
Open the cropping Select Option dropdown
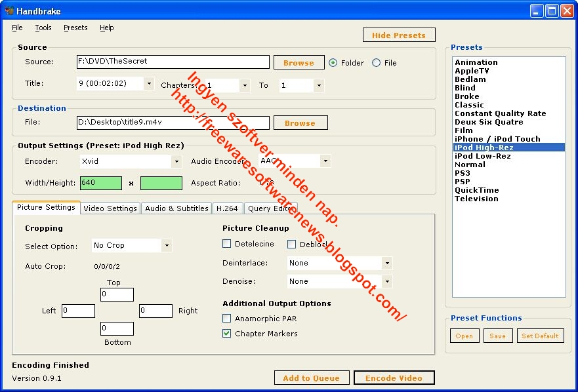pyautogui.click(x=167, y=245)
